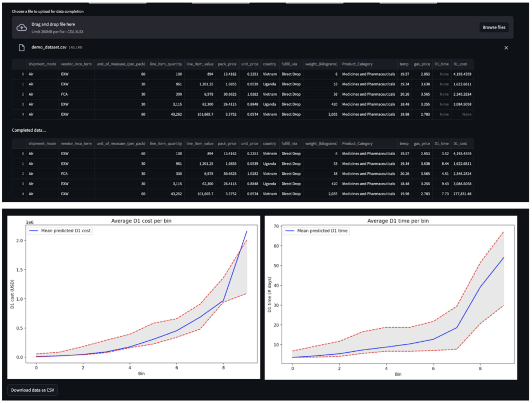Click the weight_(kilograms) header in the completed table

coord(321,144)
